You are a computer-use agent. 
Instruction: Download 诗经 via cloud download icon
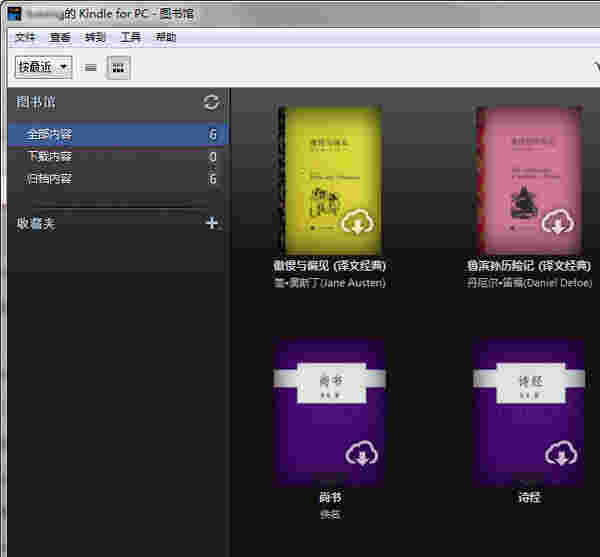coord(556,455)
